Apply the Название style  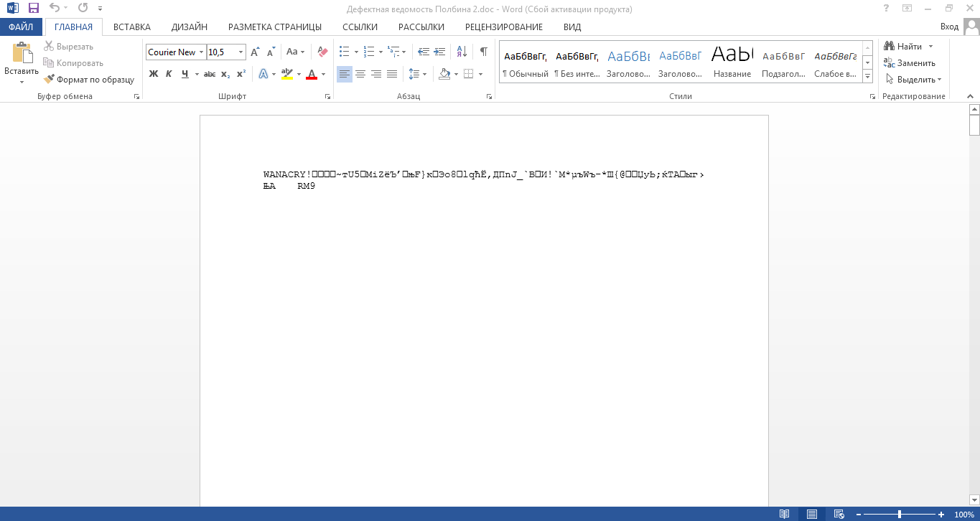pos(732,62)
